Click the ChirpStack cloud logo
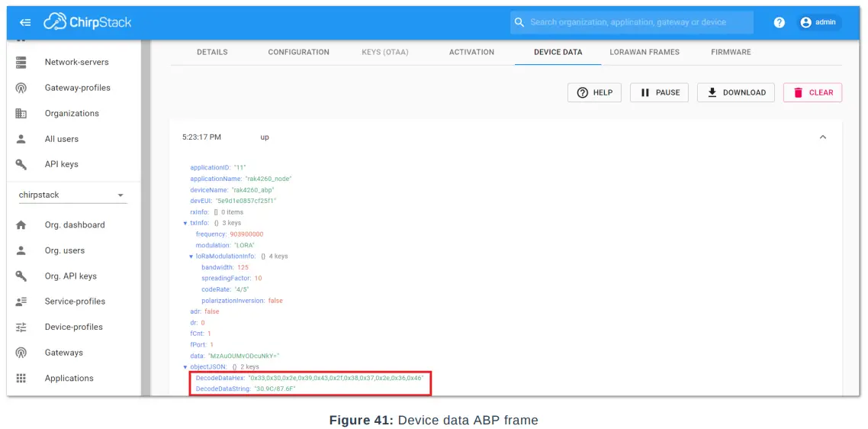The width and height of the screenshot is (868, 429). (x=55, y=22)
